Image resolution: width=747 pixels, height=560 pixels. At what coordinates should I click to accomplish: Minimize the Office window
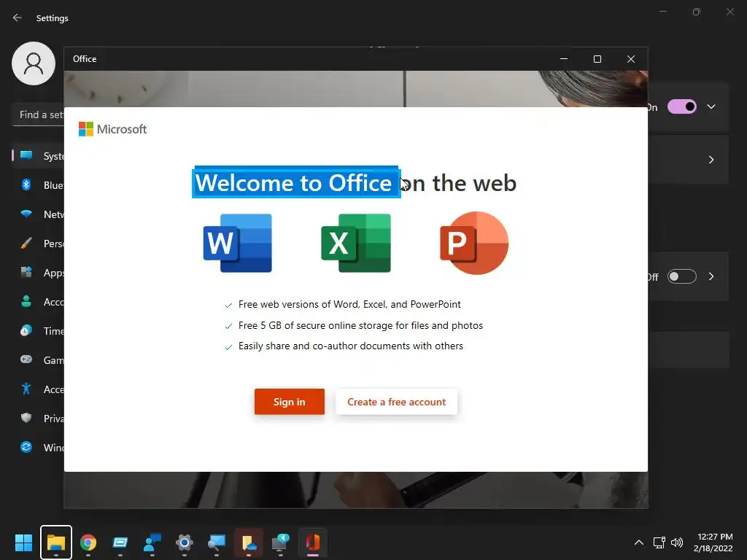click(564, 59)
